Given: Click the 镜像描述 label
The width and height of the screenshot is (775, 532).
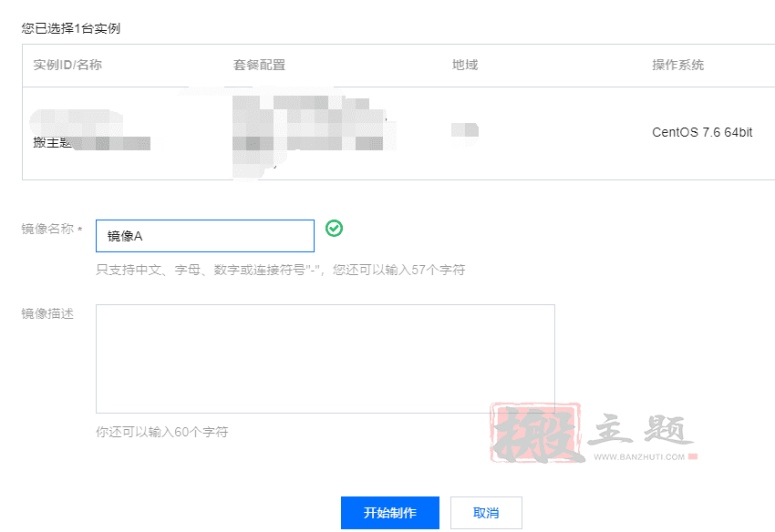Looking at the screenshot, I should pos(48,313).
